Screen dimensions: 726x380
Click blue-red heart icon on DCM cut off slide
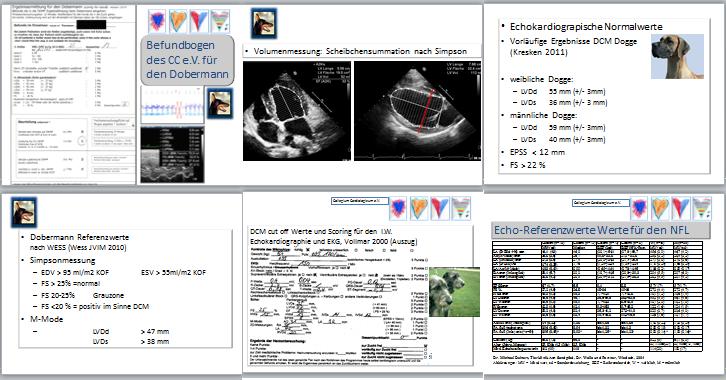point(398,208)
